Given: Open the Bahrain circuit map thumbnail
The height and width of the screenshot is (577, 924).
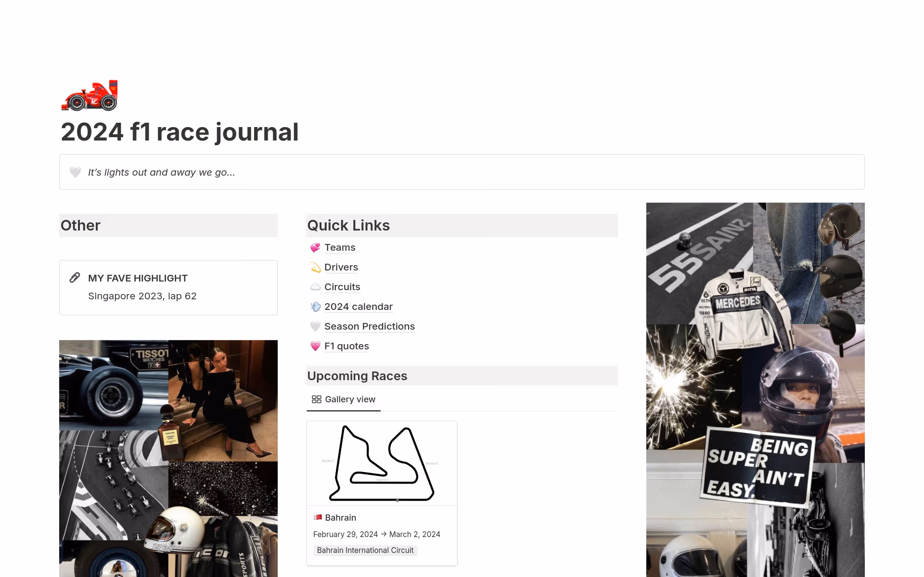Looking at the screenshot, I should pyautogui.click(x=382, y=463).
